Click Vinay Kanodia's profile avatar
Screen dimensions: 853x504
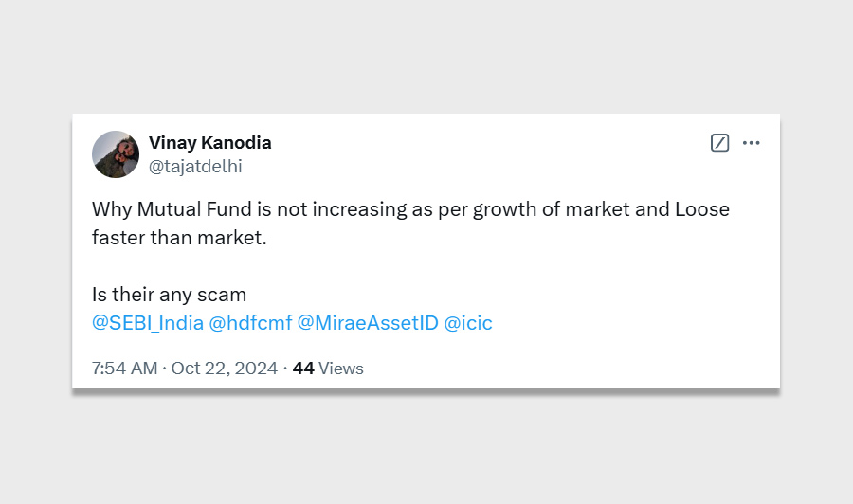tap(116, 154)
